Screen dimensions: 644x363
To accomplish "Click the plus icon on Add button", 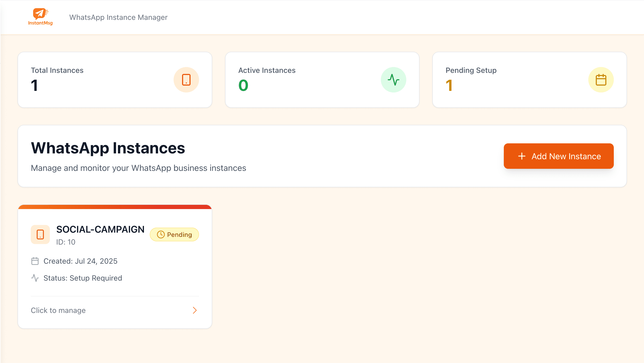I will pos(522,156).
